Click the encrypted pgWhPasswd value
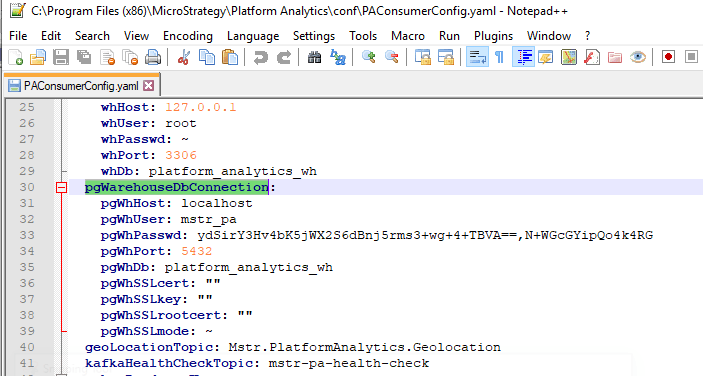This screenshot has height=376, width=703. pyautogui.click(x=425, y=235)
